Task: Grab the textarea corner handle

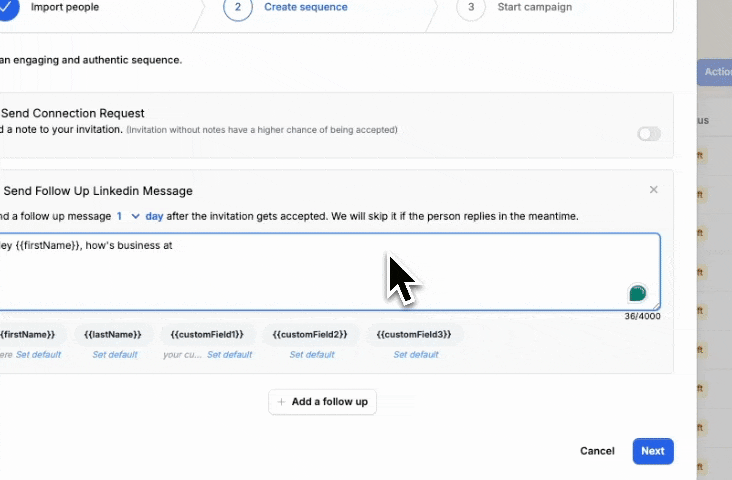Action: pos(656,306)
